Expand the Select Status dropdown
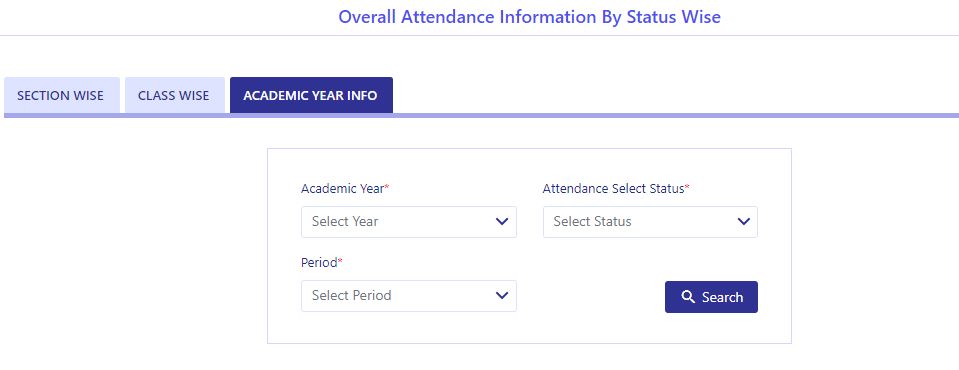959x370 pixels. tap(650, 222)
